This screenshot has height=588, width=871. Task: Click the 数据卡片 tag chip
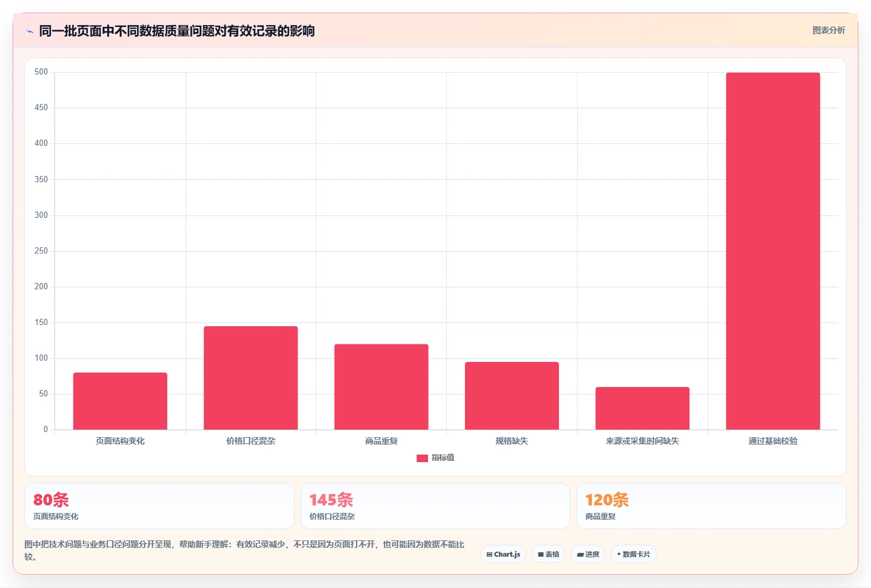pos(634,554)
